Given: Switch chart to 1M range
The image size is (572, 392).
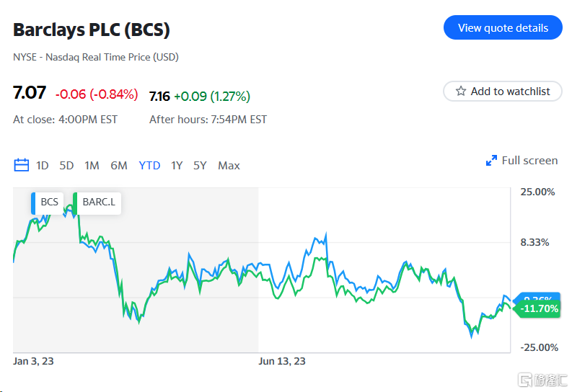Looking at the screenshot, I should tap(92, 166).
